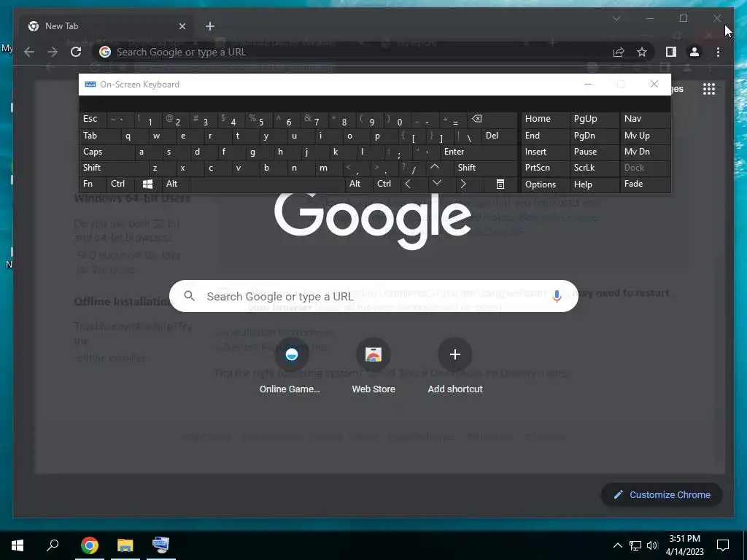Image resolution: width=747 pixels, height=560 pixels.
Task: Switch to On-Screen Keyboard taskbar icon
Action: point(161,545)
